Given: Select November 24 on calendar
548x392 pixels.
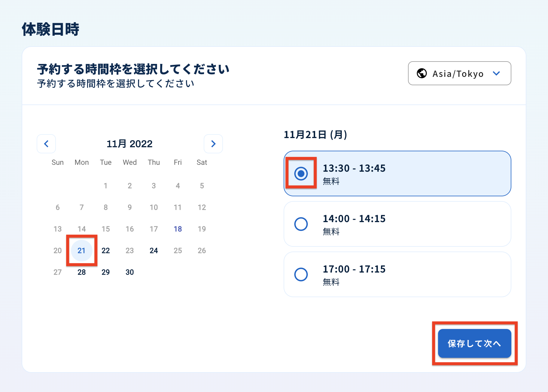Looking at the screenshot, I should pos(154,251).
